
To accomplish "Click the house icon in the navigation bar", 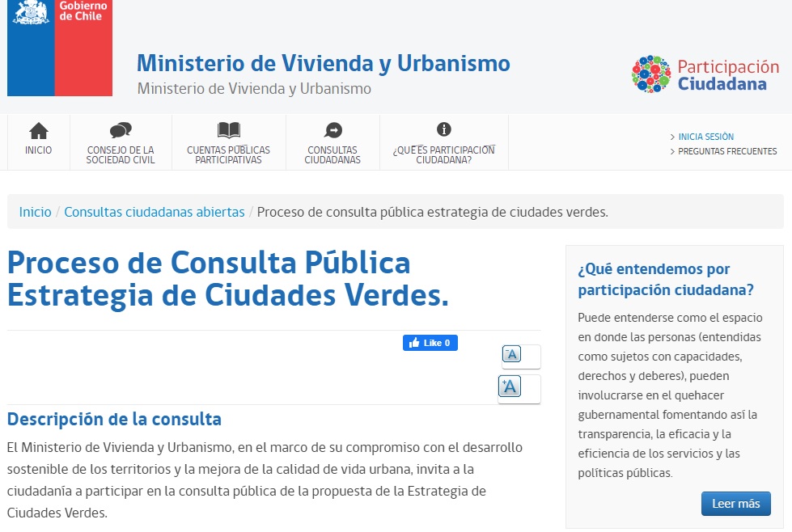I will pyautogui.click(x=38, y=131).
